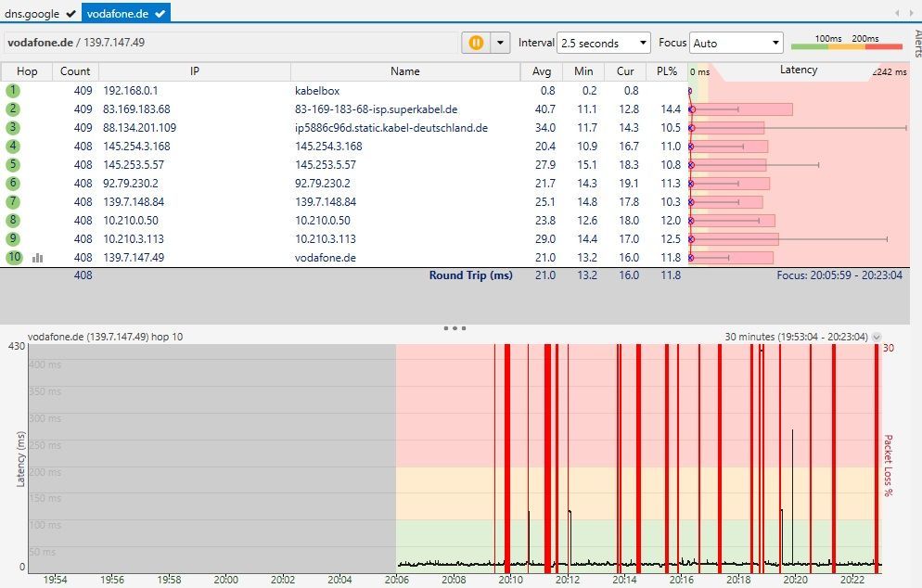Open the Focus Auto dropdown
The image size is (922, 588).
[737, 43]
